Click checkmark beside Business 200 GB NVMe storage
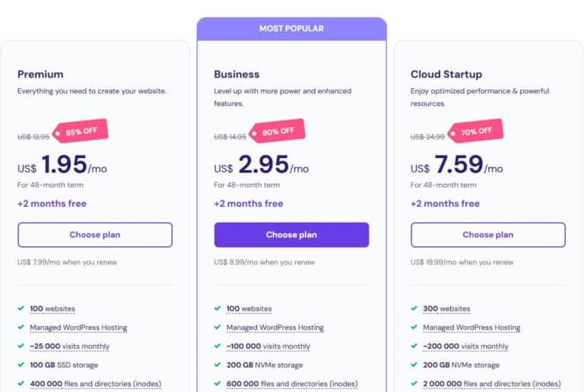The height and width of the screenshot is (392, 584). click(x=217, y=365)
